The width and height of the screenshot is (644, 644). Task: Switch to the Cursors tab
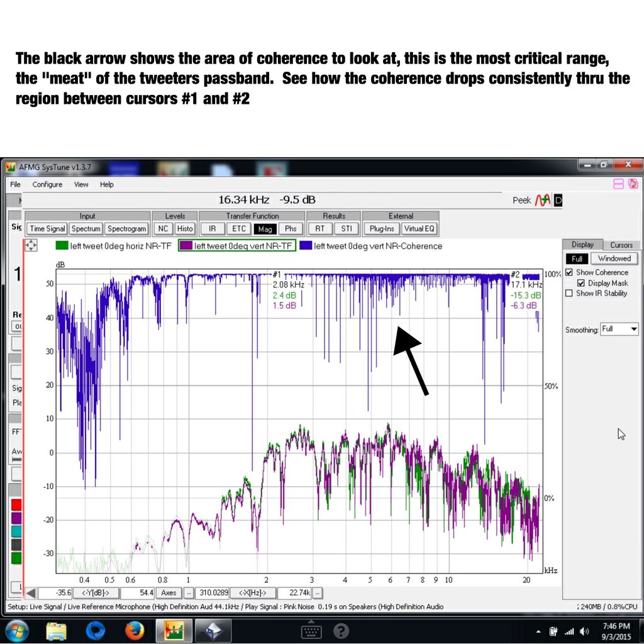coord(621,245)
